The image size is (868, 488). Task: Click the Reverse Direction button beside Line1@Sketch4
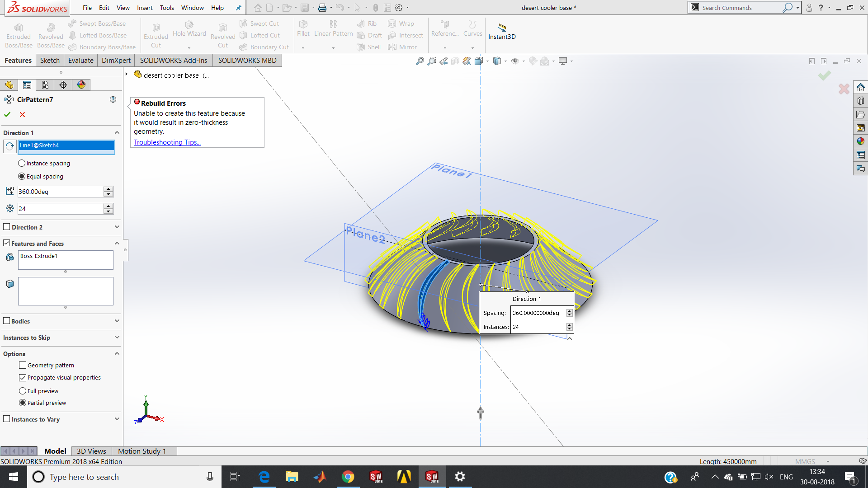[x=10, y=146]
